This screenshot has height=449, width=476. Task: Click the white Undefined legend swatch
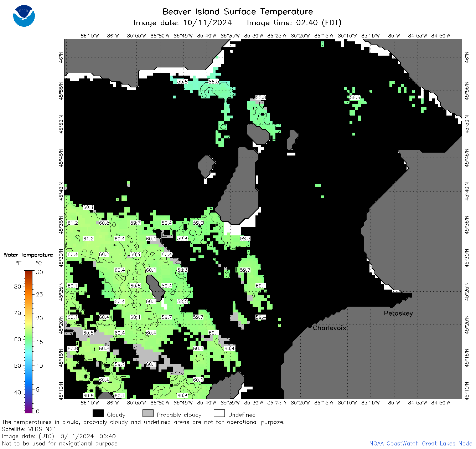tap(219, 413)
